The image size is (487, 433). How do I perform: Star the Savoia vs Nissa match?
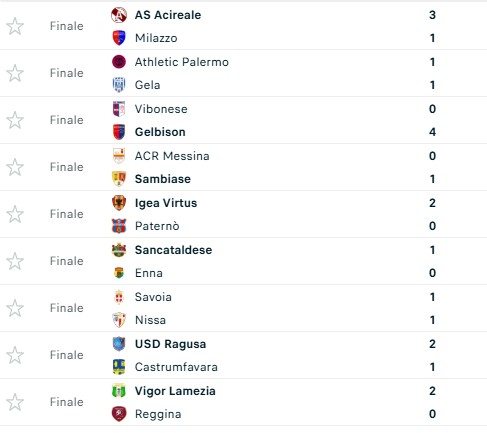coord(15,308)
